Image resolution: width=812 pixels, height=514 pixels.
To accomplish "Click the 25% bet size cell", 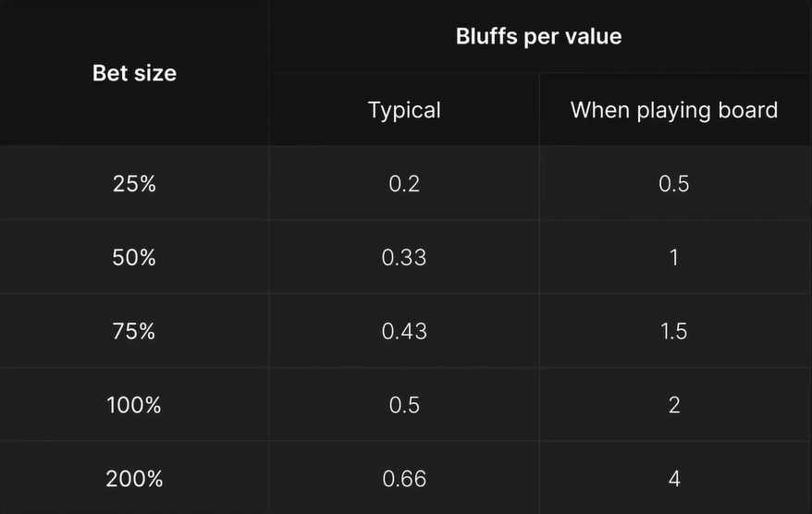I will tap(134, 183).
